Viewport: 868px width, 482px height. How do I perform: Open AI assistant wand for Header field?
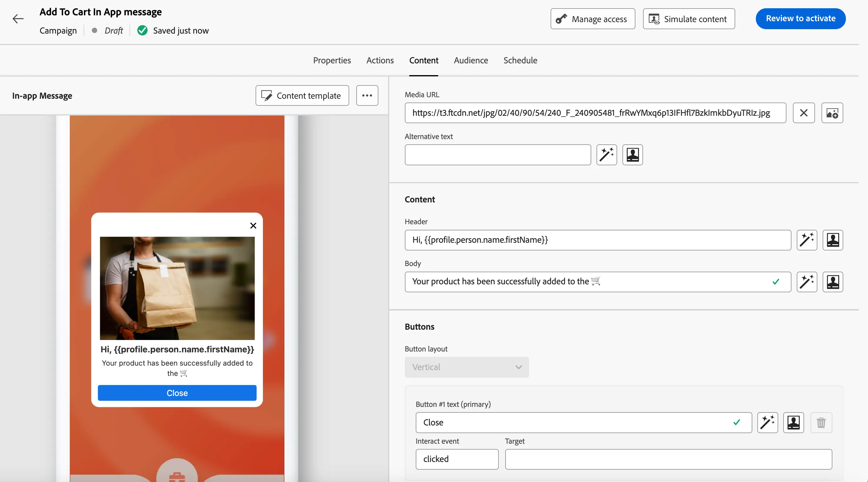(x=807, y=240)
